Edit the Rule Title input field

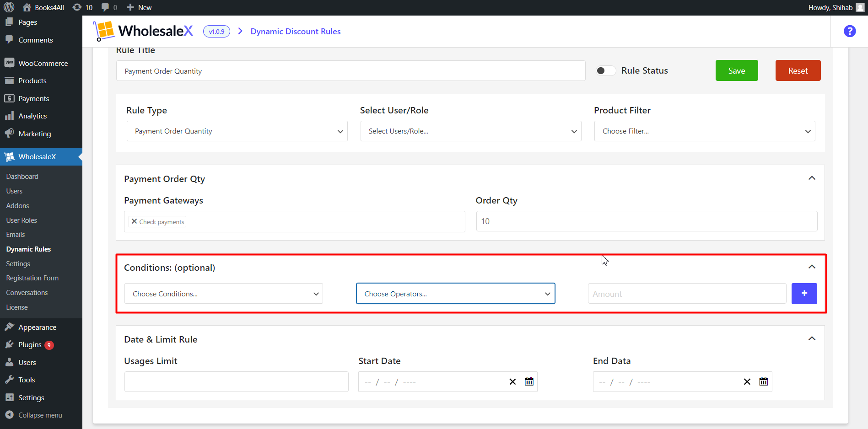[351, 71]
